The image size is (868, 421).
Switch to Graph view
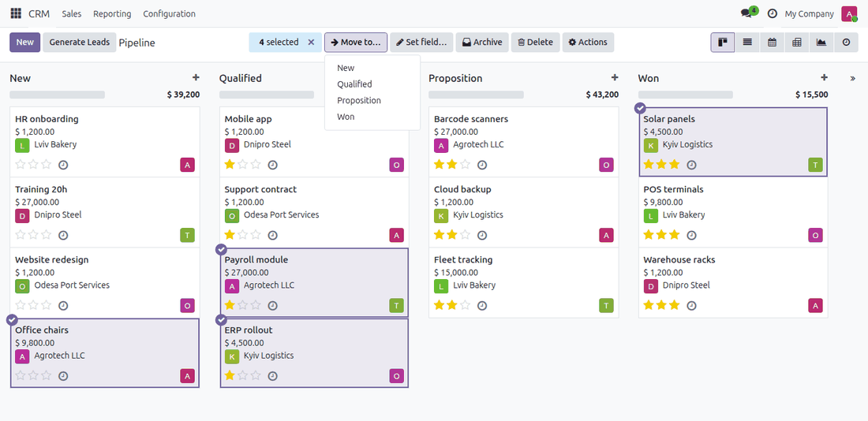click(821, 42)
